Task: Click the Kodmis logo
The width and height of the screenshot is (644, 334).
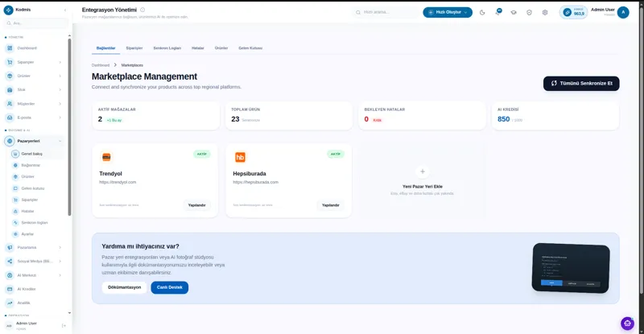Action: tap(8, 10)
